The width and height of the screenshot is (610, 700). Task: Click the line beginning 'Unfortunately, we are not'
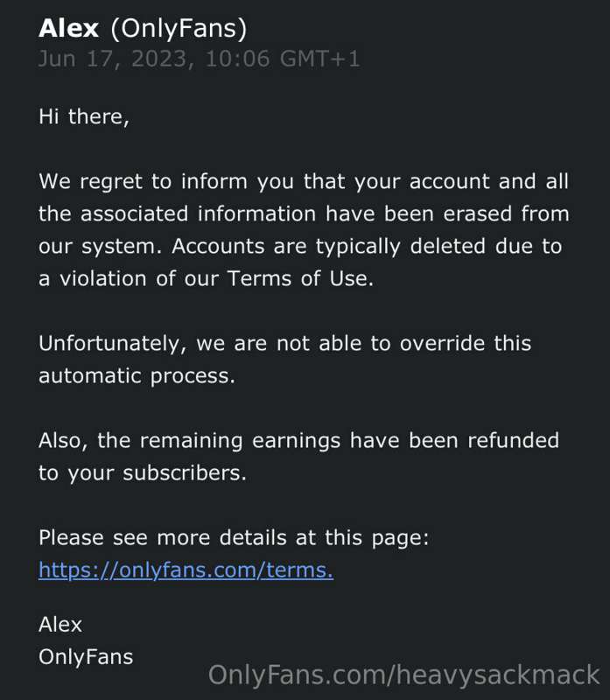click(285, 344)
